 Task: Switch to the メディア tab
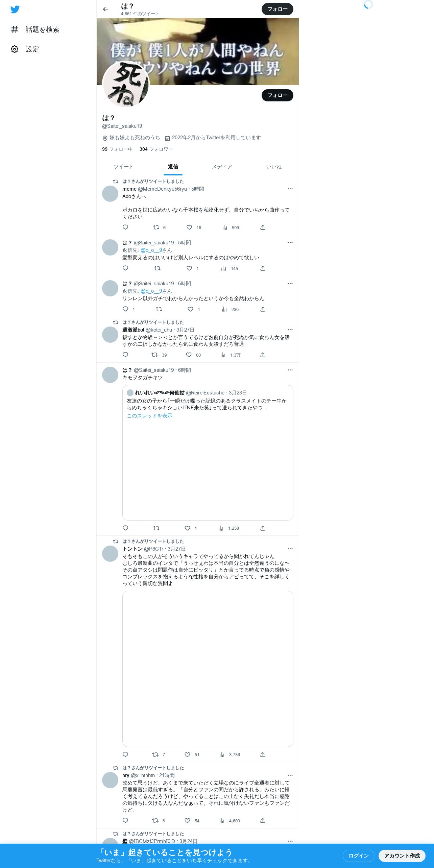(222, 167)
